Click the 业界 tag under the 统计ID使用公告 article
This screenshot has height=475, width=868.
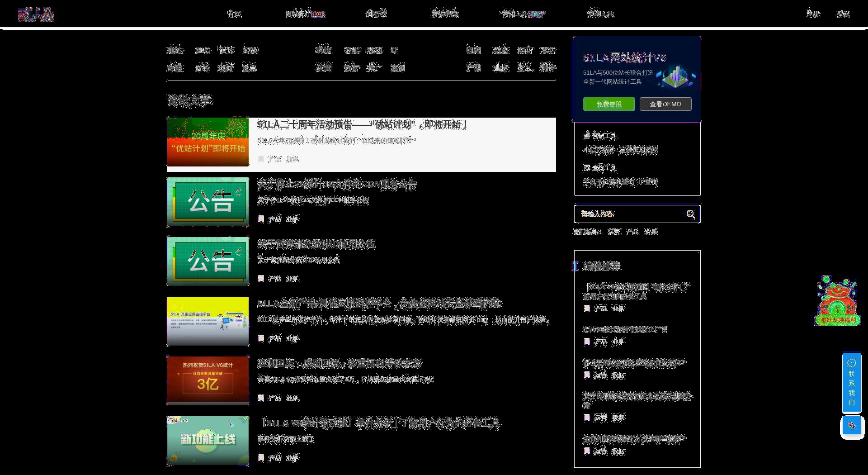[x=292, y=279]
